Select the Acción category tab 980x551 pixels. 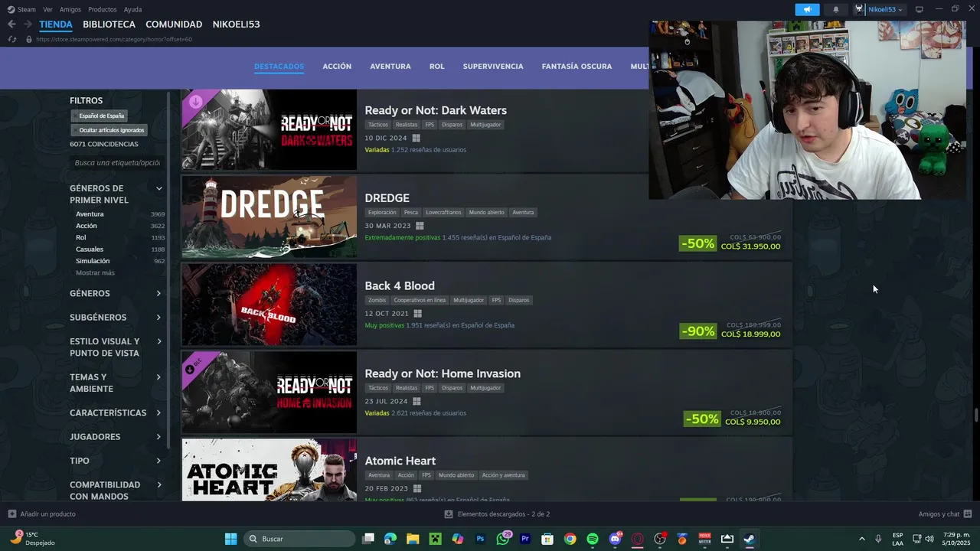pos(337,67)
